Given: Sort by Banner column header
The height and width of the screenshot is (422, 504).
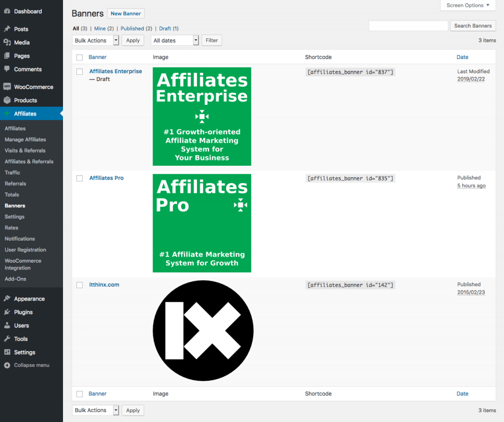Looking at the screenshot, I should (x=97, y=57).
